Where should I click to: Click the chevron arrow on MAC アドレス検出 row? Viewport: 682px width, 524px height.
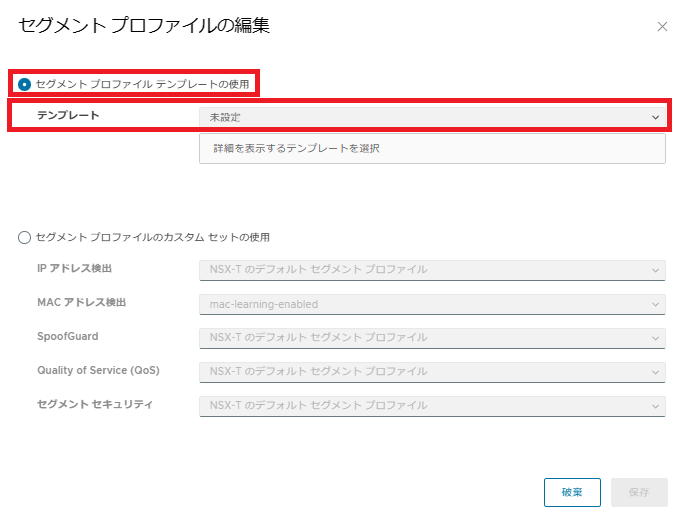click(x=656, y=304)
